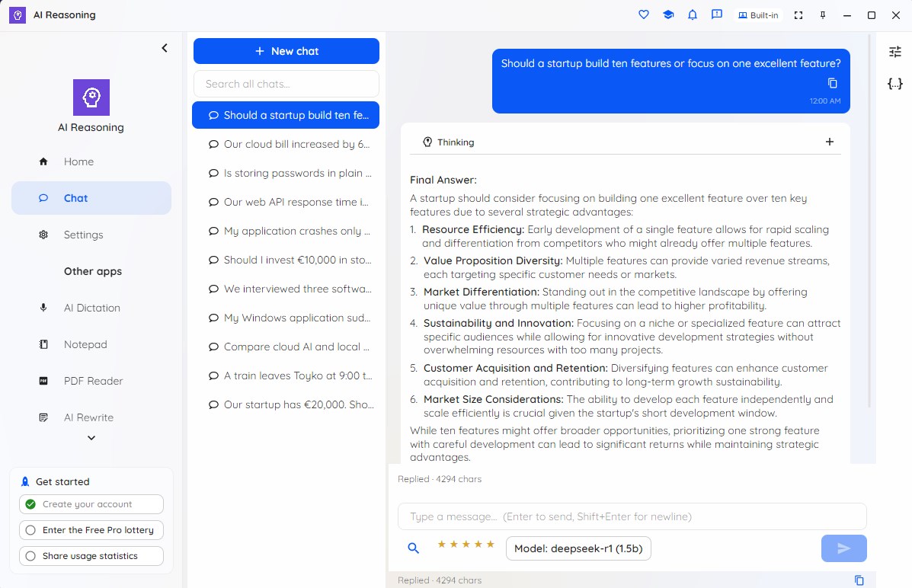Check Share usage statistics option
912x588 pixels.
91,556
